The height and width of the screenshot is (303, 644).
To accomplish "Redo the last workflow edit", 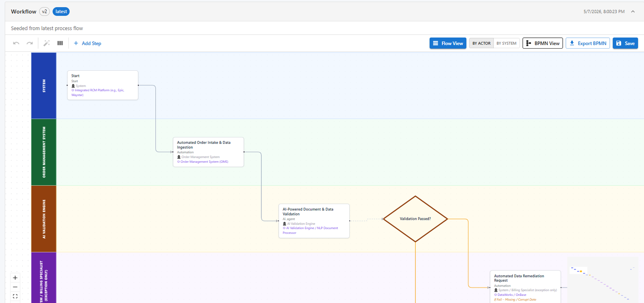I will pyautogui.click(x=30, y=43).
